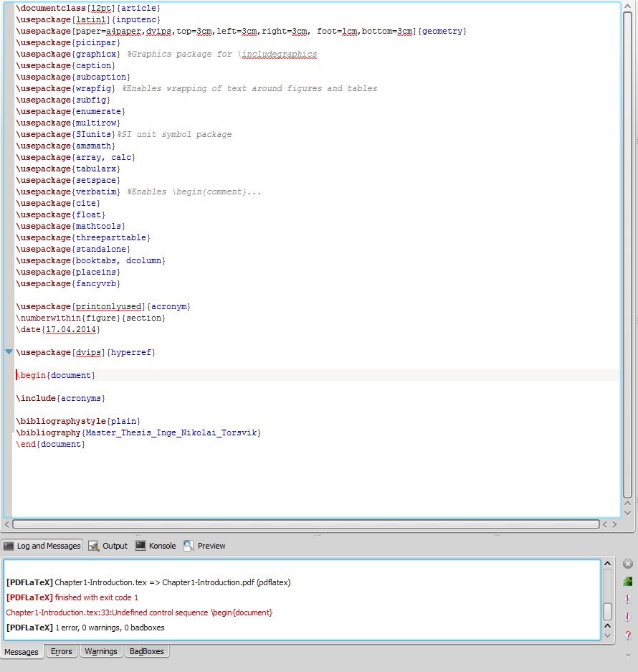Click the Output tab pencil icon
638x672 pixels.
pos(93,546)
